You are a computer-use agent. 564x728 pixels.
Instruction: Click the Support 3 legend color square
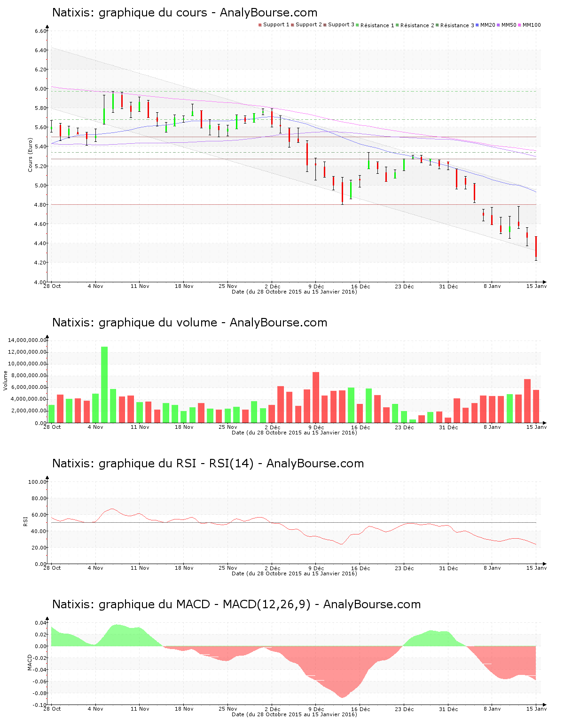coord(325,25)
